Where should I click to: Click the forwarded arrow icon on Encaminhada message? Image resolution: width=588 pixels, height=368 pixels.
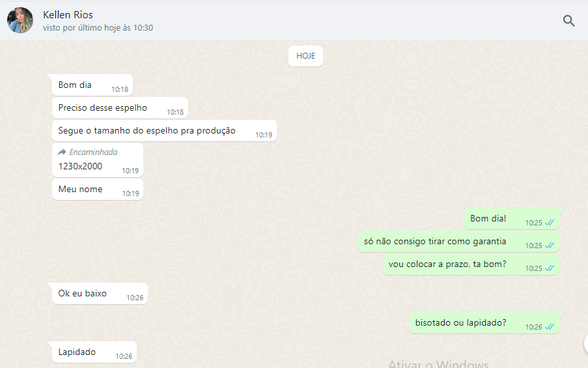[x=62, y=152]
